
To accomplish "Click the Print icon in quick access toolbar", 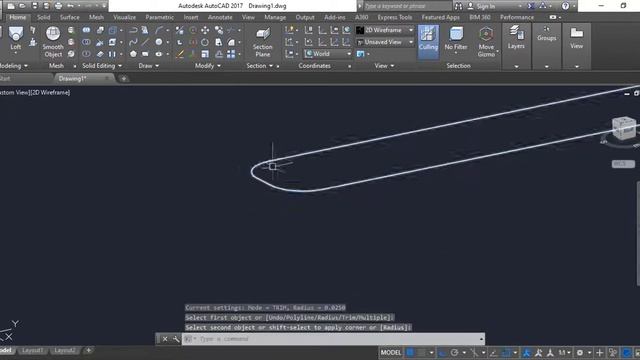I will (58, 6).
